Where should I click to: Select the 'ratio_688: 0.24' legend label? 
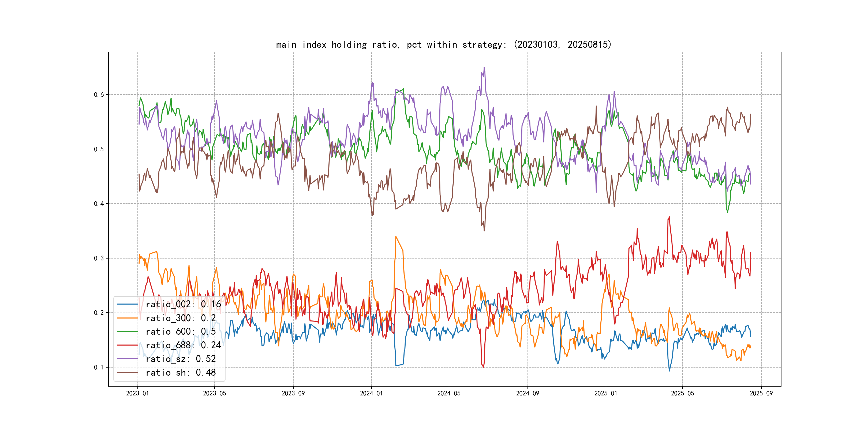pos(183,345)
